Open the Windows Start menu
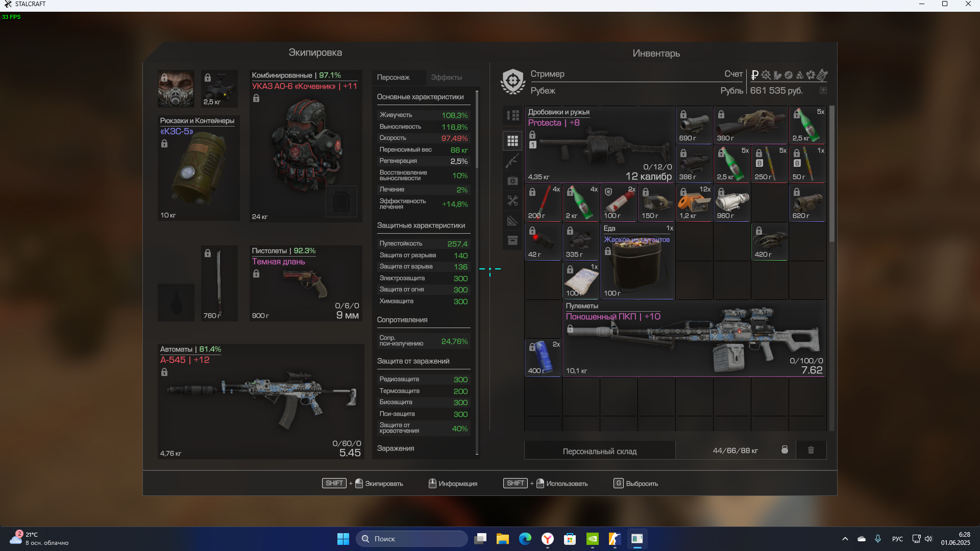 point(343,539)
